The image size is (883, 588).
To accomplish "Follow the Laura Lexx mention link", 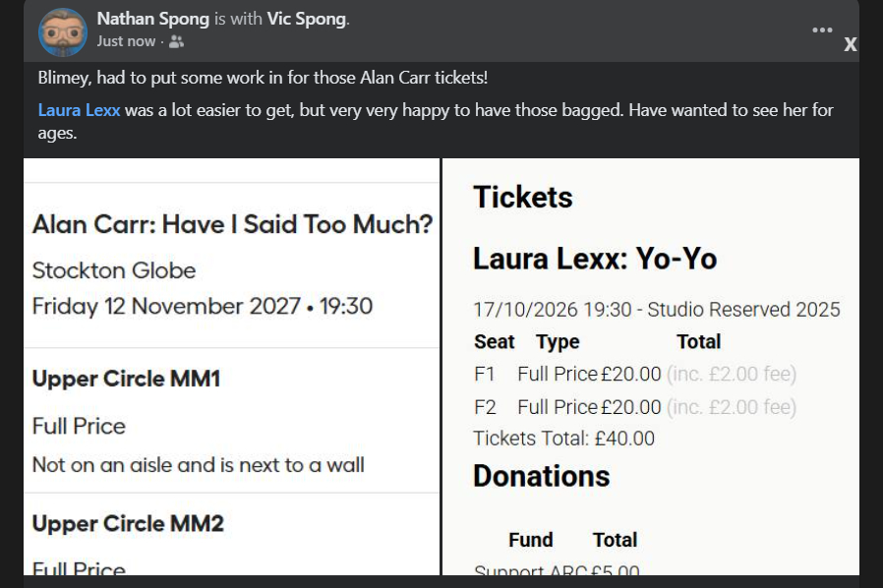I will pyautogui.click(x=79, y=110).
